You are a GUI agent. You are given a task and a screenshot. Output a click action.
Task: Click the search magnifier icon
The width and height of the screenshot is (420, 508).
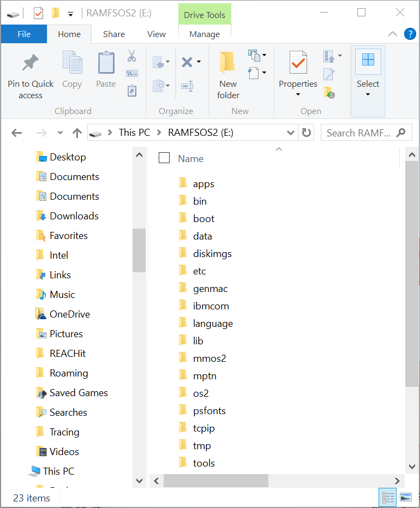pos(401,133)
